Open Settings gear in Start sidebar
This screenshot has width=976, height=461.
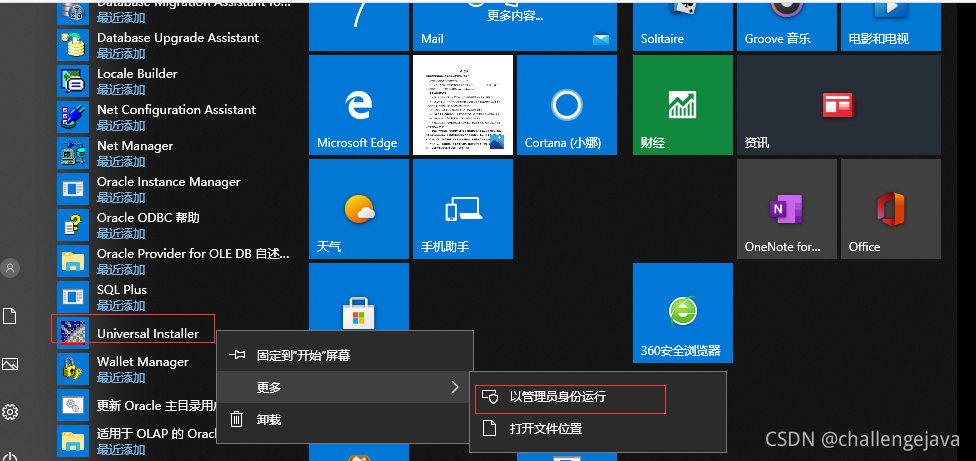pyautogui.click(x=10, y=412)
